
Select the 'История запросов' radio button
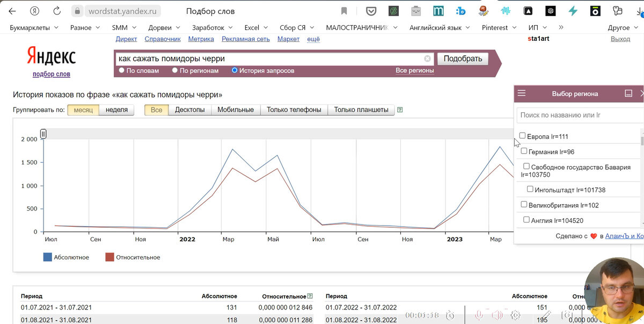click(235, 70)
